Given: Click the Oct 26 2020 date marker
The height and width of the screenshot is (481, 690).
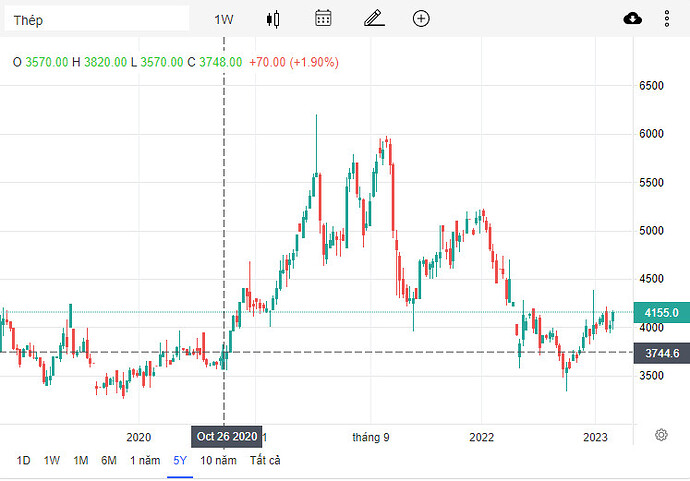Looking at the screenshot, I should tap(227, 436).
